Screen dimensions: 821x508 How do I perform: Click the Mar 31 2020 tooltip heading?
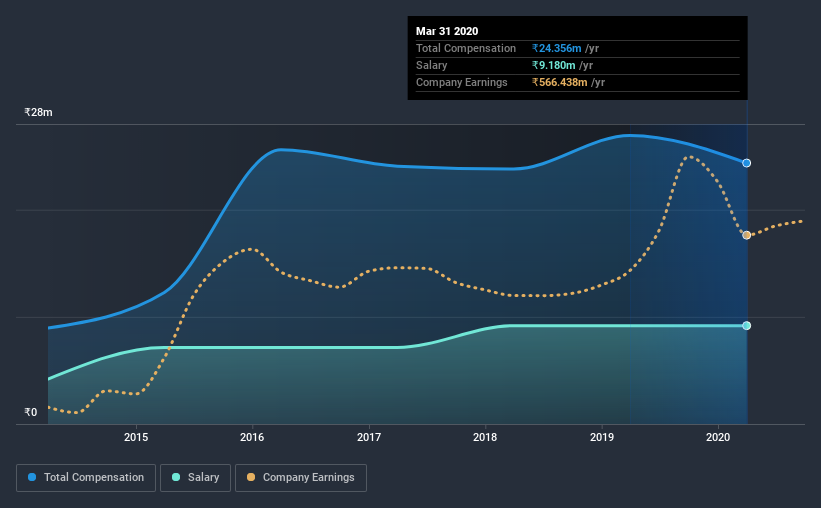pos(447,31)
